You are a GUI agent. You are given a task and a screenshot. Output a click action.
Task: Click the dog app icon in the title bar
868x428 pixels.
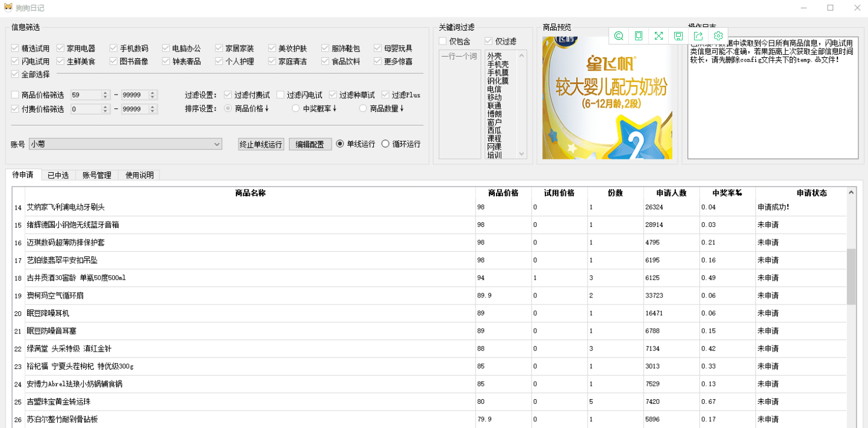point(7,7)
